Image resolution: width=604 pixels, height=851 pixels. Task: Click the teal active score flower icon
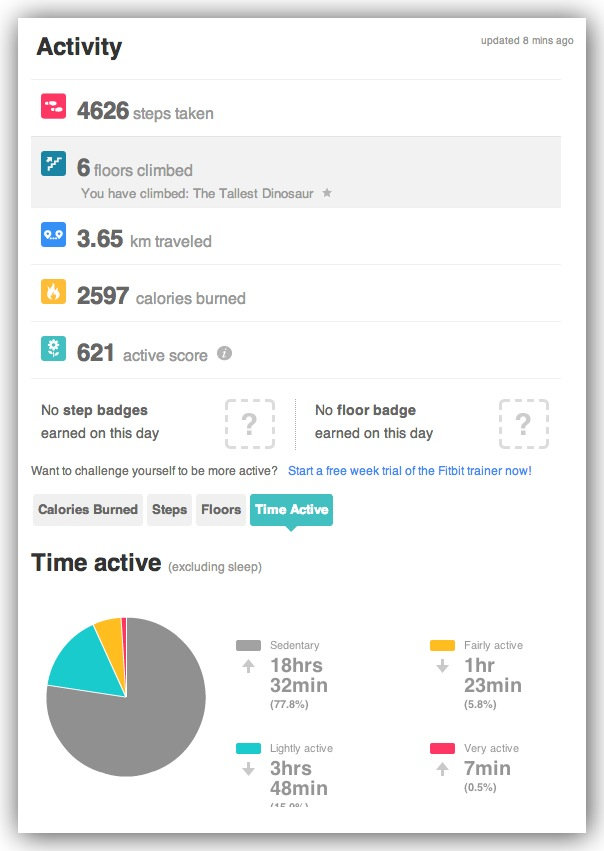click(x=53, y=348)
